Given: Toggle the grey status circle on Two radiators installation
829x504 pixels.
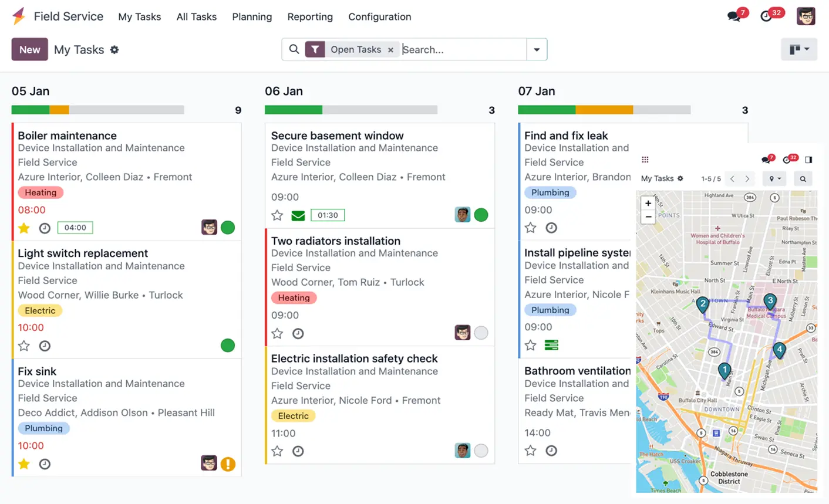Looking at the screenshot, I should pos(481,333).
